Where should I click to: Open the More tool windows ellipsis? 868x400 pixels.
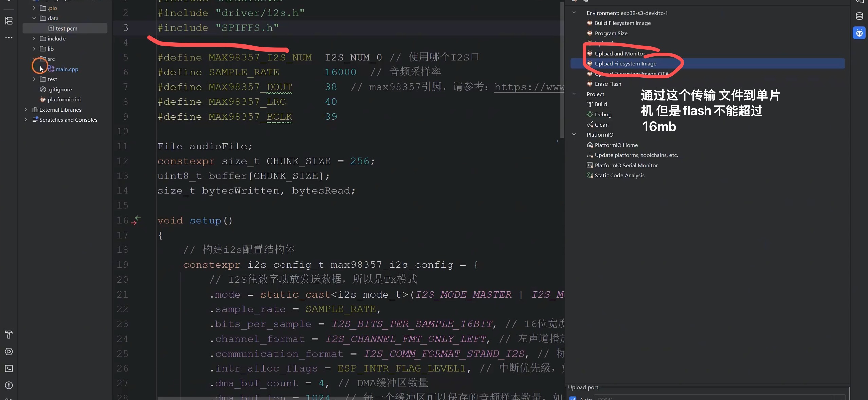click(9, 38)
